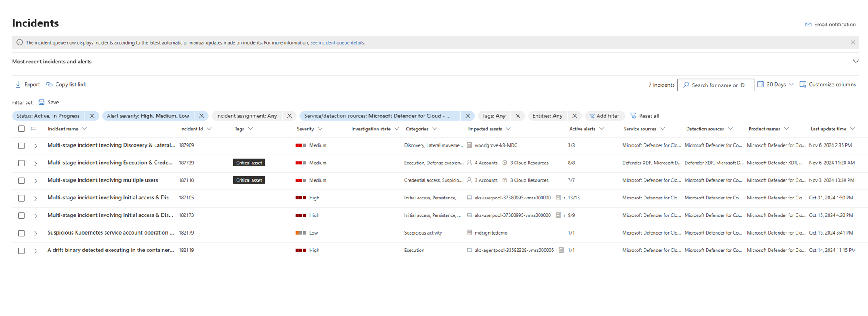Sort by Severity column header
Viewport: 868px width, 316px height.
pyautogui.click(x=306, y=129)
